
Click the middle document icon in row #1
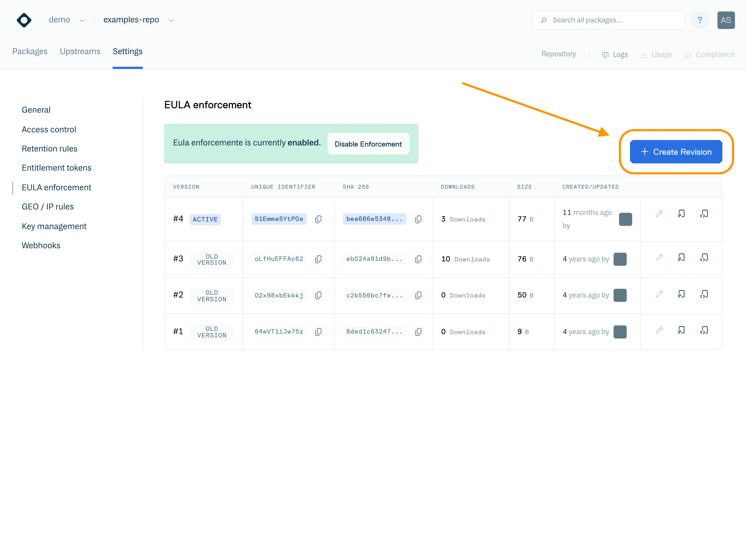coord(681,330)
